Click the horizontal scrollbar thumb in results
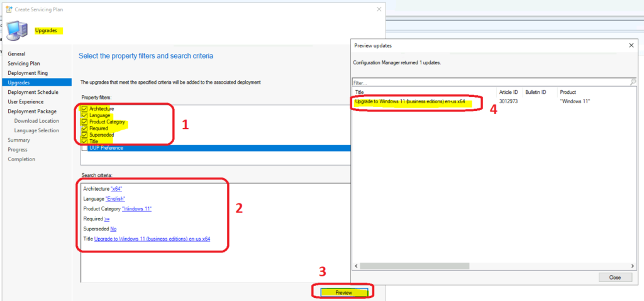The width and height of the screenshot is (644, 301). (414, 266)
